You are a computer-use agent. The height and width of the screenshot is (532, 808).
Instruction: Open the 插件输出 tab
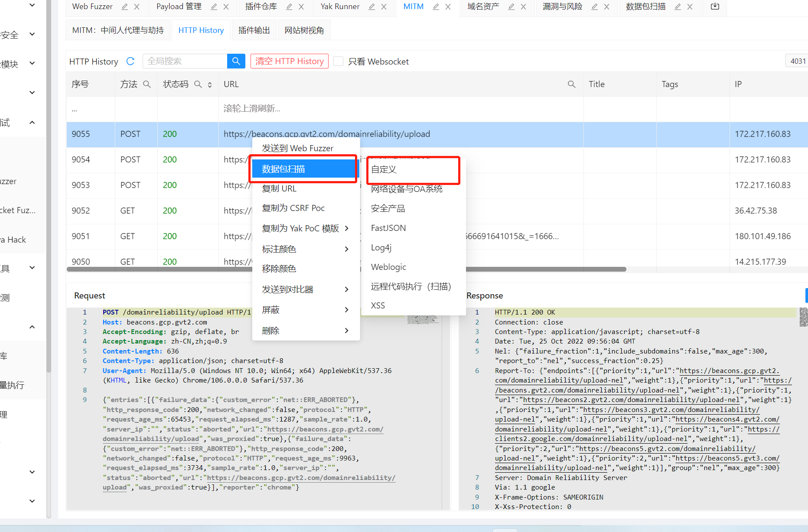(x=254, y=30)
